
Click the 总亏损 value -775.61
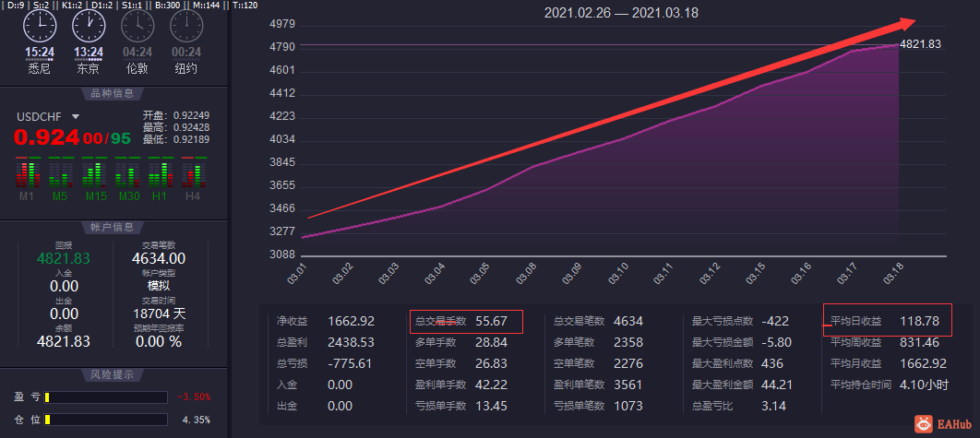[x=350, y=363]
